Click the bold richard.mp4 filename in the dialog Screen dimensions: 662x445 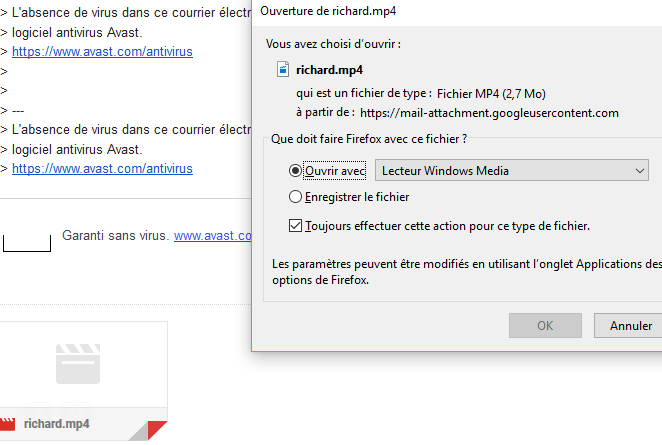click(329, 70)
